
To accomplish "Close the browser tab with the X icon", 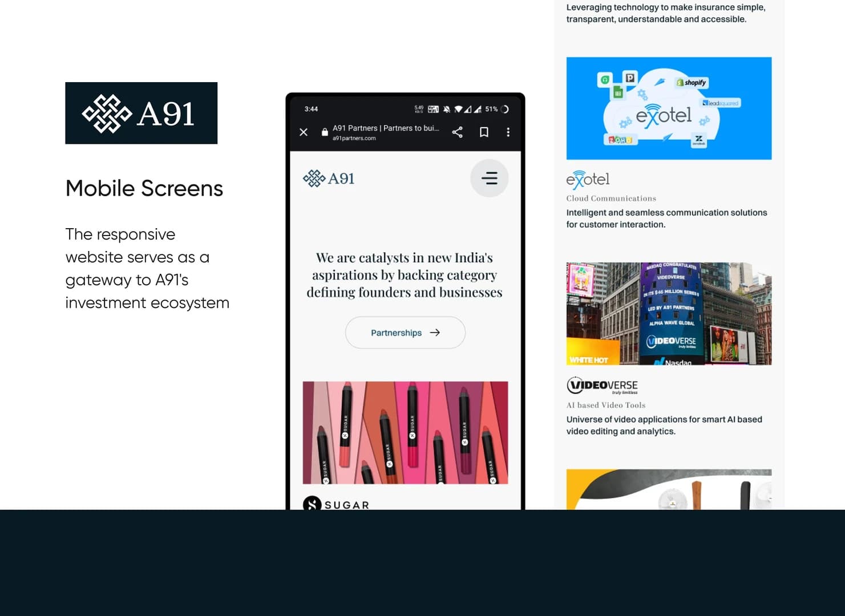I will pyautogui.click(x=304, y=132).
